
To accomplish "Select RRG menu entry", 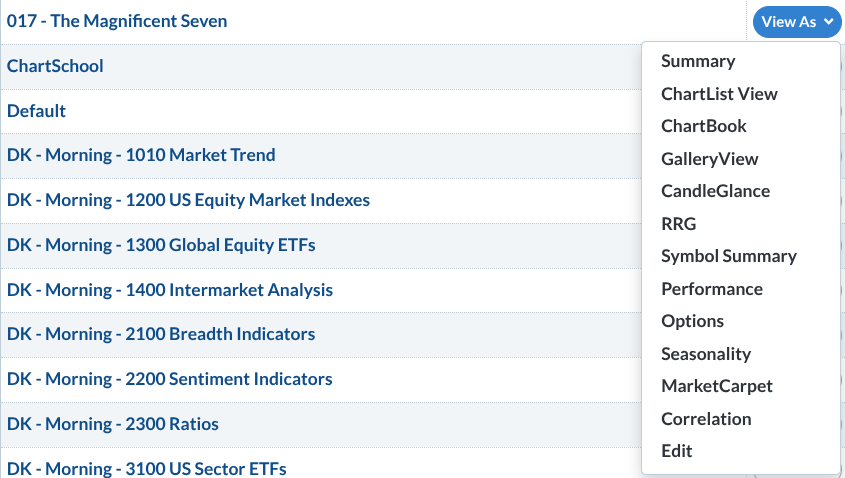I will [x=678, y=224].
